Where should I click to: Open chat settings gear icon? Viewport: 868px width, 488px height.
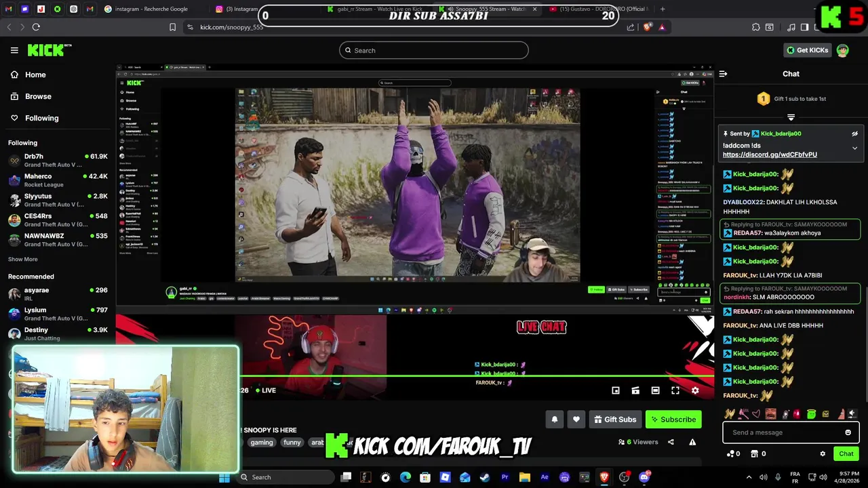(x=823, y=454)
